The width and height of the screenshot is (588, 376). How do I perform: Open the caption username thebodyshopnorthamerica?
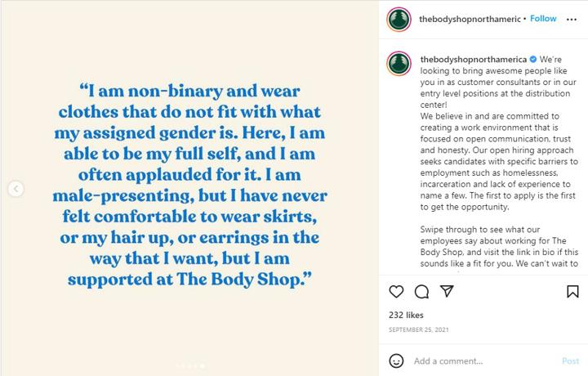(473, 60)
